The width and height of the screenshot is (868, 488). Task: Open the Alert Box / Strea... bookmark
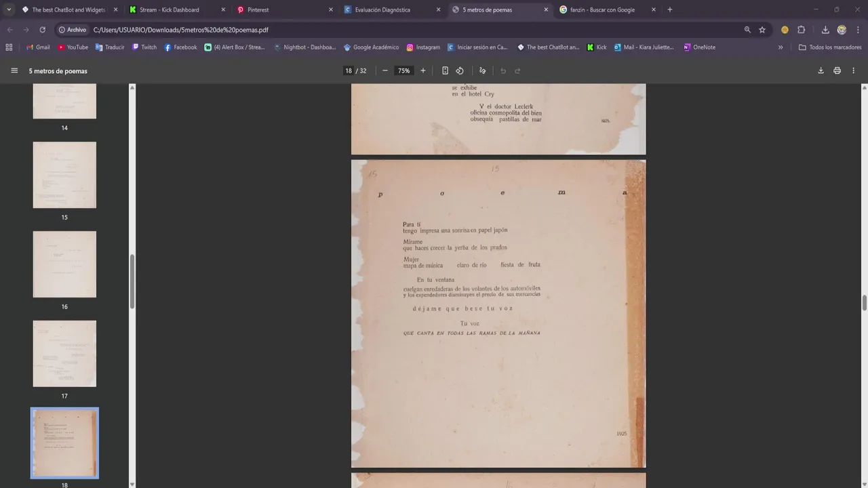coord(235,47)
